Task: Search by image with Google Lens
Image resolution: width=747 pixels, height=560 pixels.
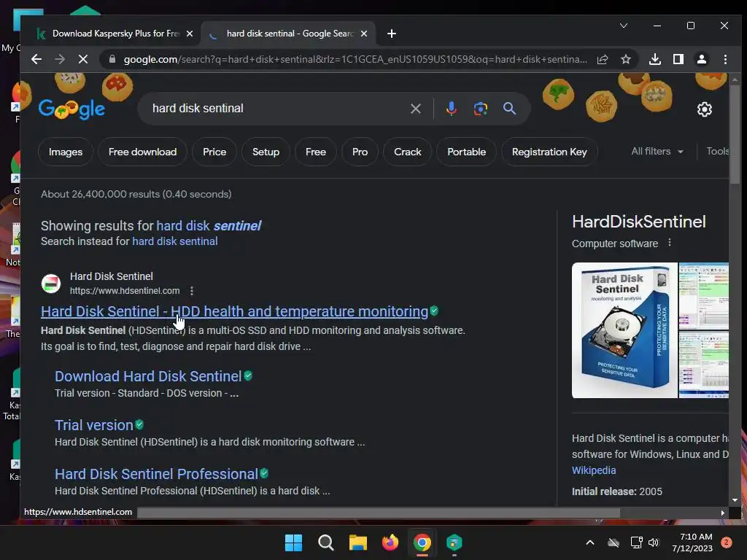Action: [x=480, y=109]
